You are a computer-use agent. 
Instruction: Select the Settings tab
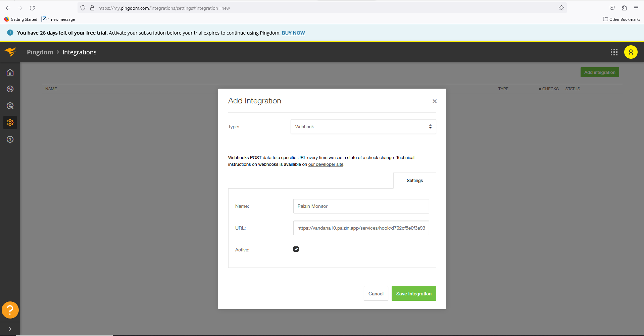point(415,181)
